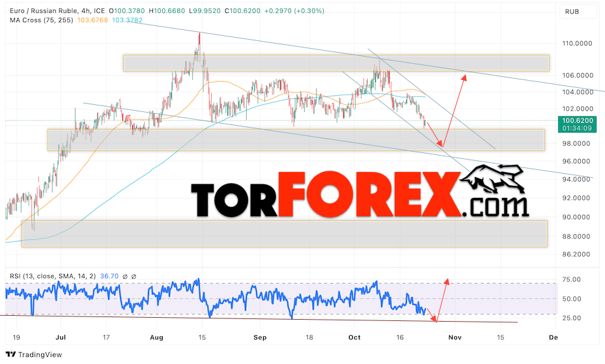Click the 98.0000 price axis label
This screenshot has width=605, height=364.
(576, 143)
